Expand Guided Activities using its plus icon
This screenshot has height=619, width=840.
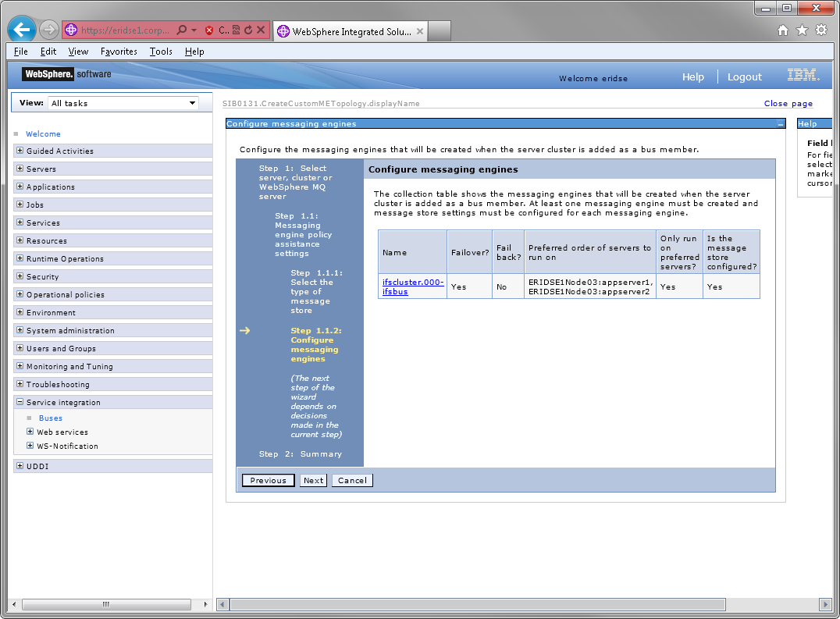(x=20, y=151)
